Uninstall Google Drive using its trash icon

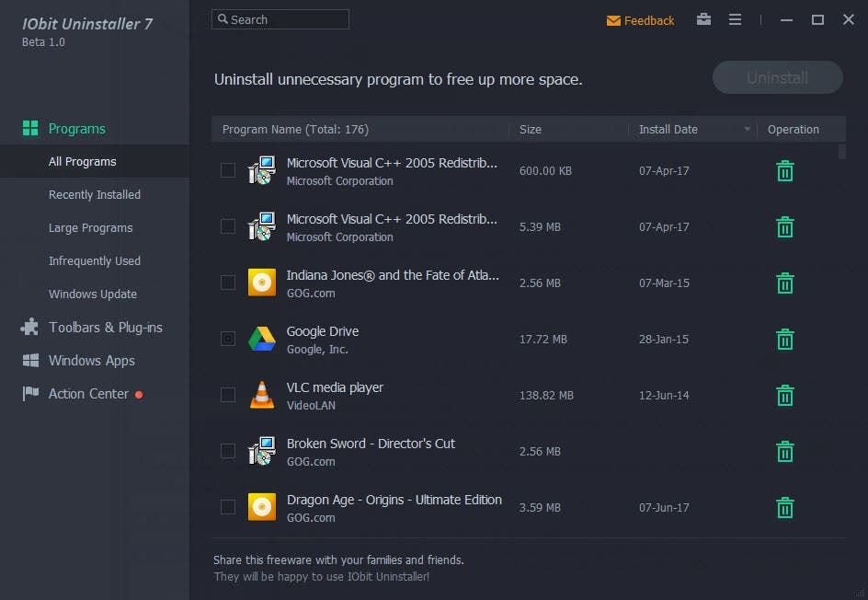point(784,339)
